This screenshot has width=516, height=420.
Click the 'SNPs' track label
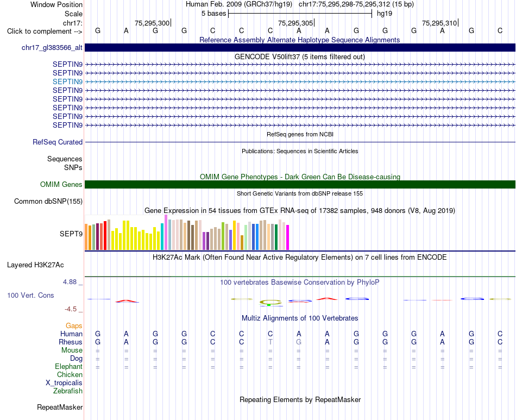(73, 167)
